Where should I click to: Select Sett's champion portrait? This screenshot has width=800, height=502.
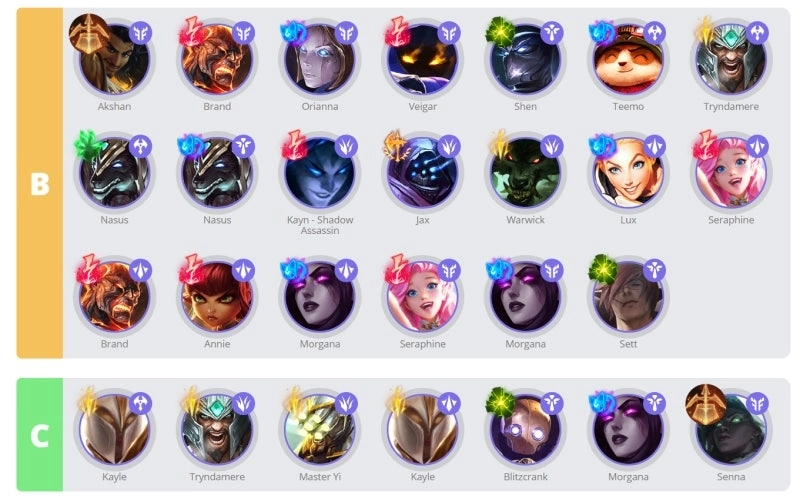coord(628,297)
